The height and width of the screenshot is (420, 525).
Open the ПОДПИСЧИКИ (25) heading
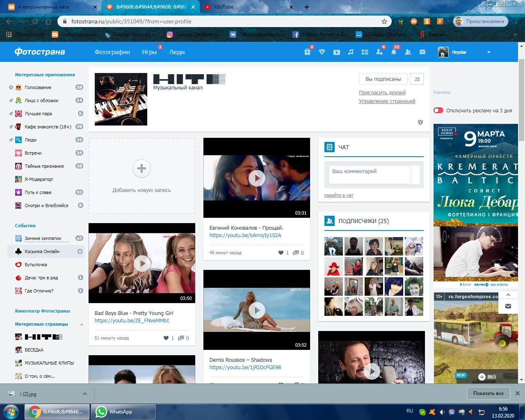point(363,221)
